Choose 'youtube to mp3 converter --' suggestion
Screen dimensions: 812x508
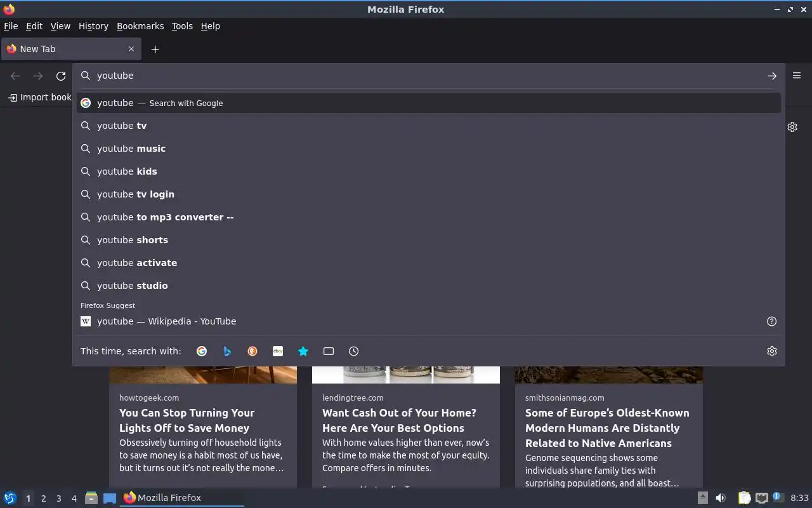429,217
